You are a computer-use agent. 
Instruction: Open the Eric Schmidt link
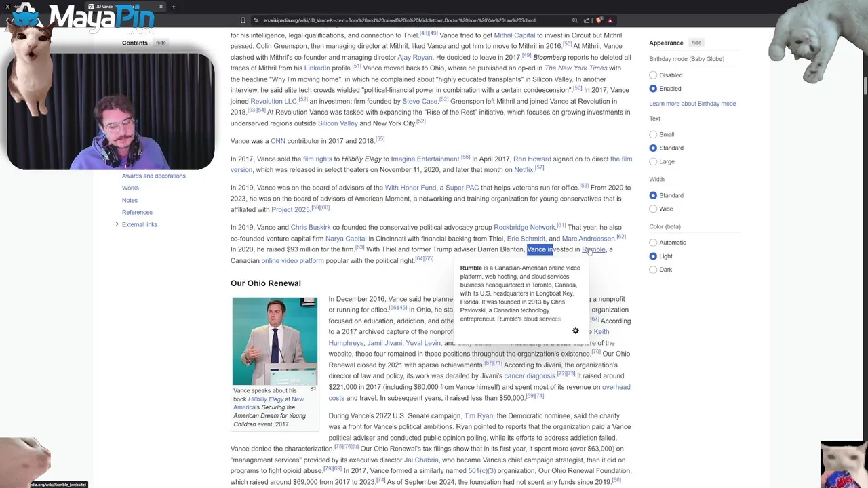tap(526, 239)
